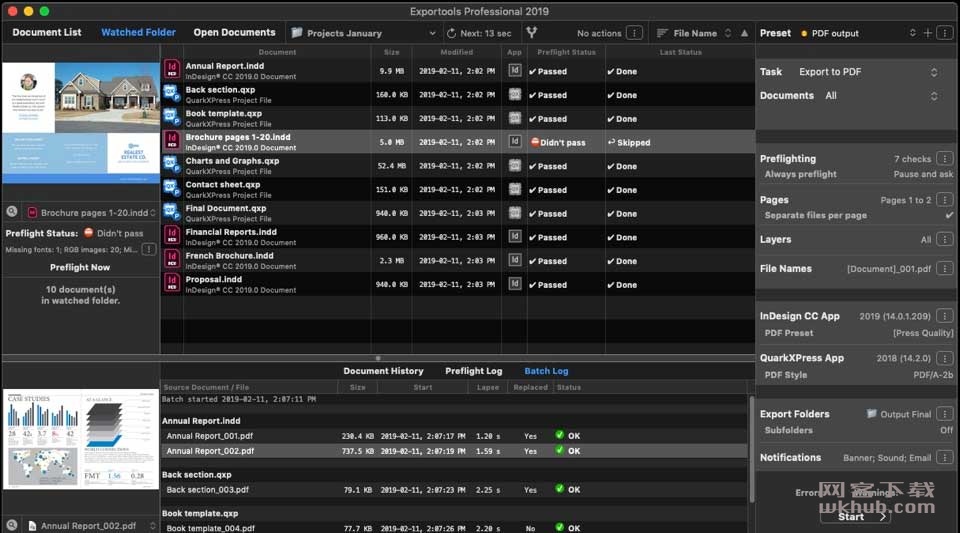Click the Preflight Now button
Screen dimensions: 960x533
80,267
